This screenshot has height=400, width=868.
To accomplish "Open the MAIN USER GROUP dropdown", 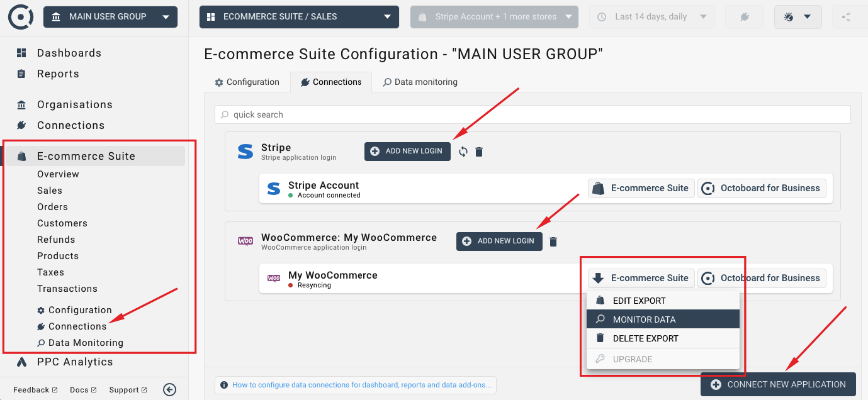I will tap(111, 17).
